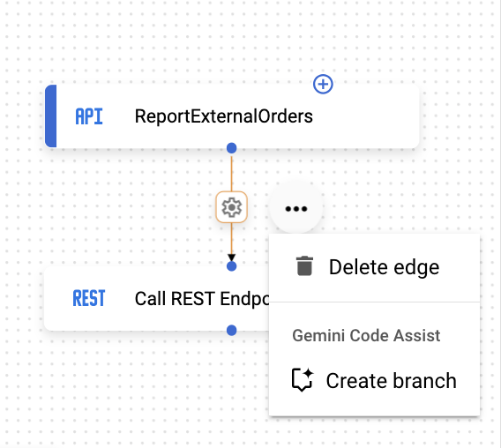501x448 pixels.
Task: Click the three-dots more options button
Action: [x=295, y=209]
